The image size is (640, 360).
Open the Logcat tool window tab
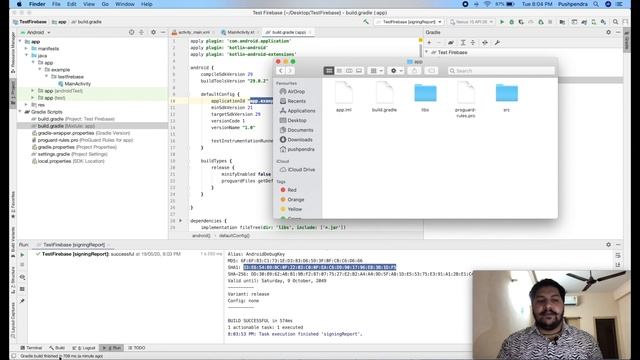pyautogui.click(x=84, y=348)
